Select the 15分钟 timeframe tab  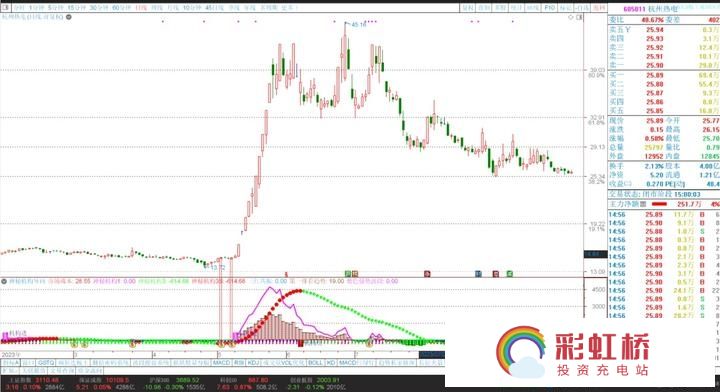point(76,8)
